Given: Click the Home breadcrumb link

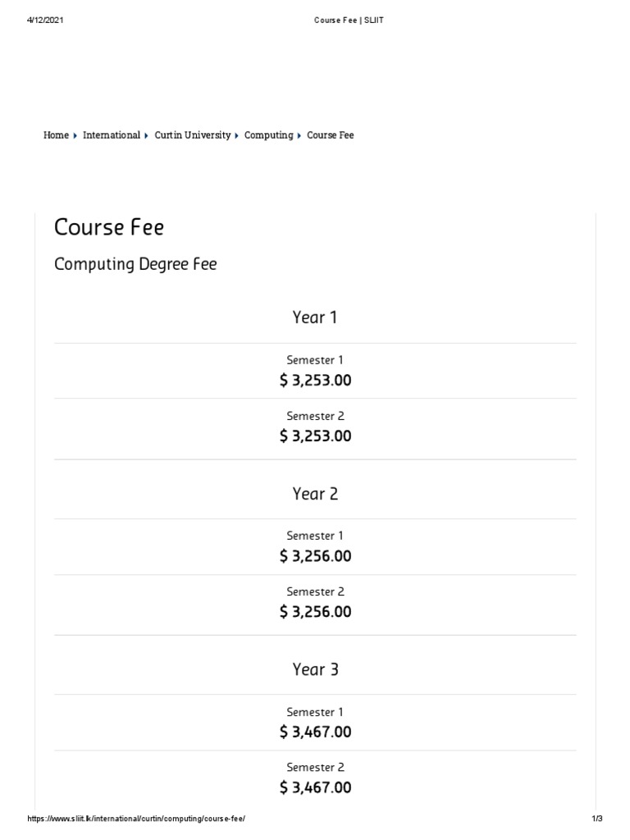Looking at the screenshot, I should [x=56, y=135].
